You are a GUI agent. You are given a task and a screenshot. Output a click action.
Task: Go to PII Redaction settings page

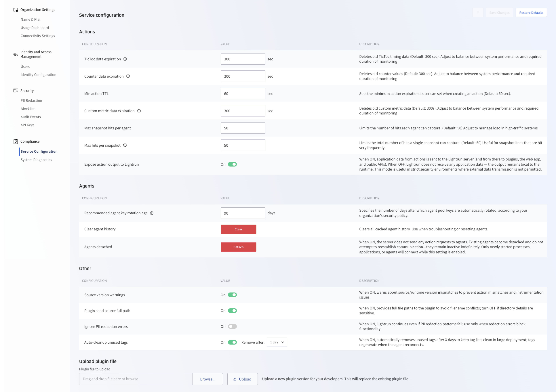coord(31,101)
